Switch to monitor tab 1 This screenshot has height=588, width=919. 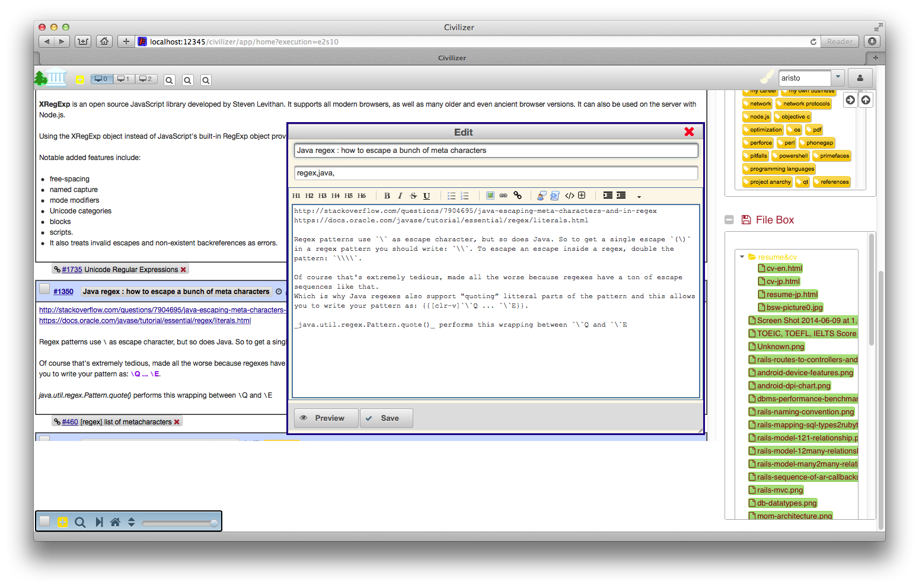(123, 78)
